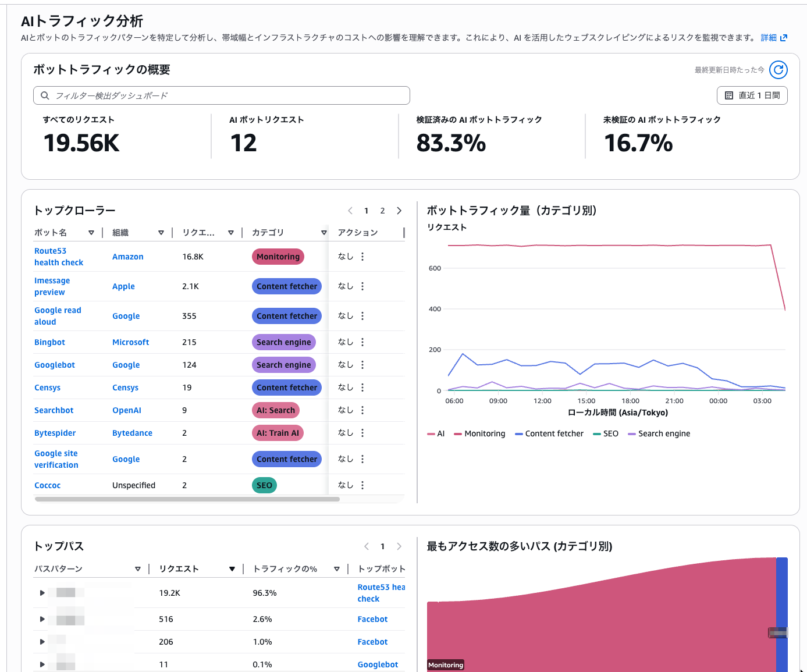
Task: Go to next page of top crawlers
Action: [399, 211]
